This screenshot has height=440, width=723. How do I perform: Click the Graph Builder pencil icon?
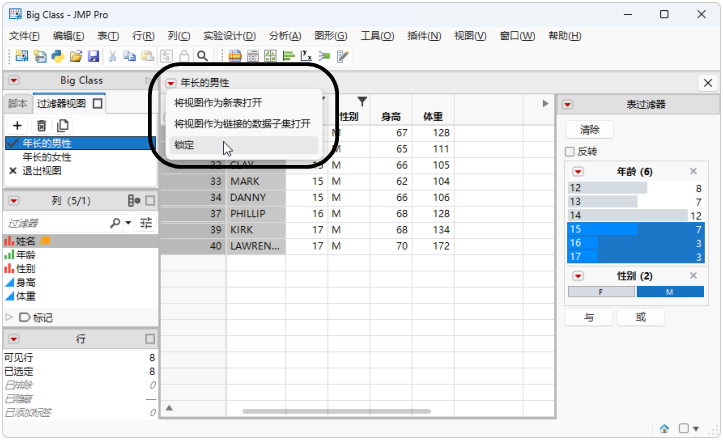pos(342,56)
